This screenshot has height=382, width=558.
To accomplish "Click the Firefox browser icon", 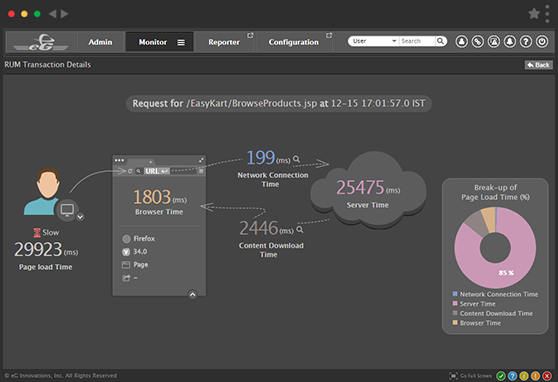I will [x=126, y=239].
